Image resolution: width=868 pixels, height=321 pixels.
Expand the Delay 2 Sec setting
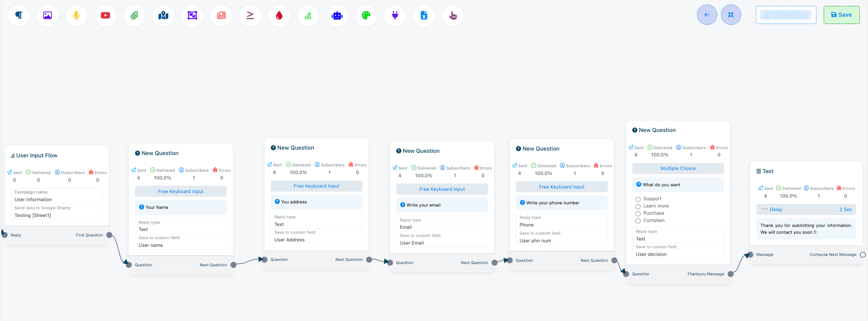[x=806, y=209]
